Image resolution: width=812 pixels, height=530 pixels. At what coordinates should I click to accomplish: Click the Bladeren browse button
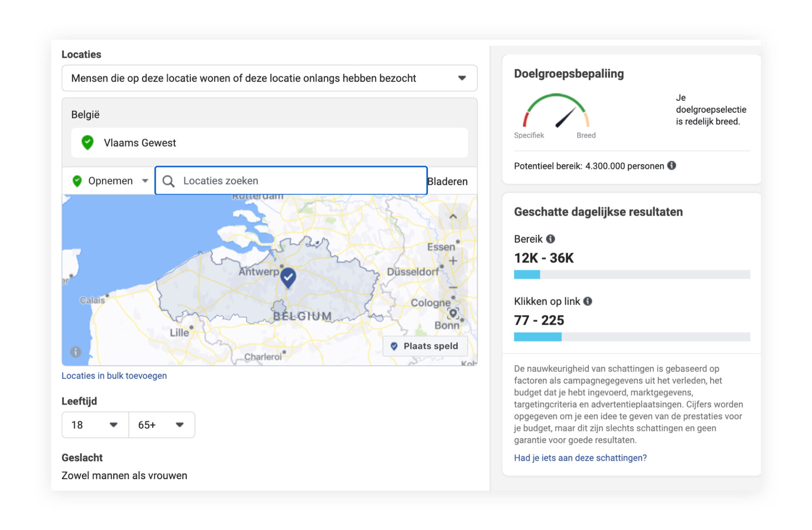(x=447, y=181)
